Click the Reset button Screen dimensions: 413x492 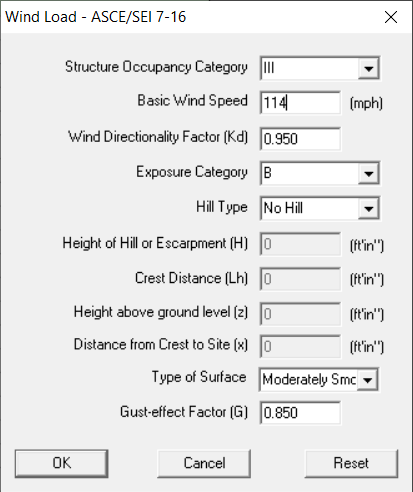pos(351,463)
